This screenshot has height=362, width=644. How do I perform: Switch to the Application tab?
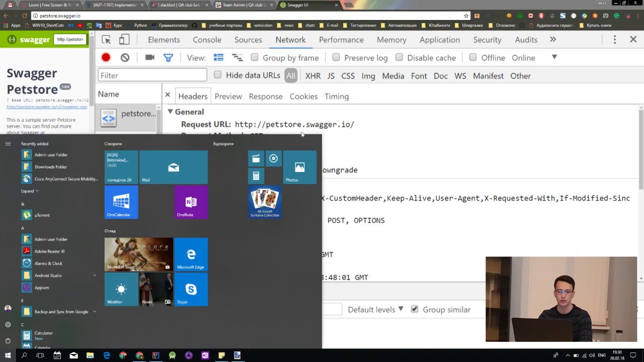(440, 40)
